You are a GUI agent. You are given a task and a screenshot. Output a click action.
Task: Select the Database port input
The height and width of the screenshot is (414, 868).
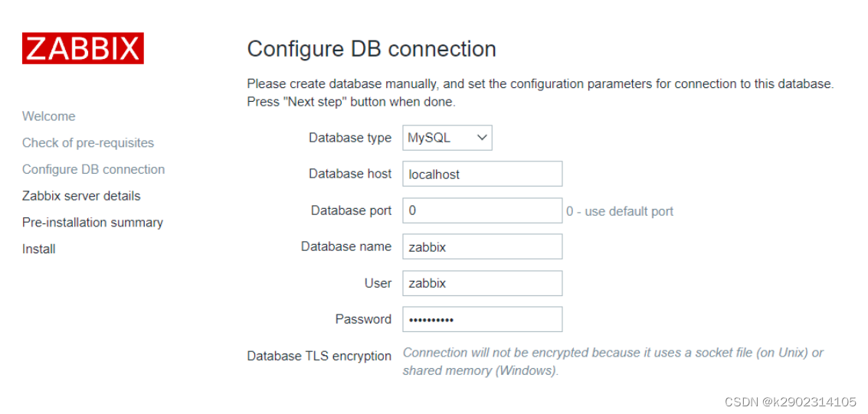coord(482,210)
